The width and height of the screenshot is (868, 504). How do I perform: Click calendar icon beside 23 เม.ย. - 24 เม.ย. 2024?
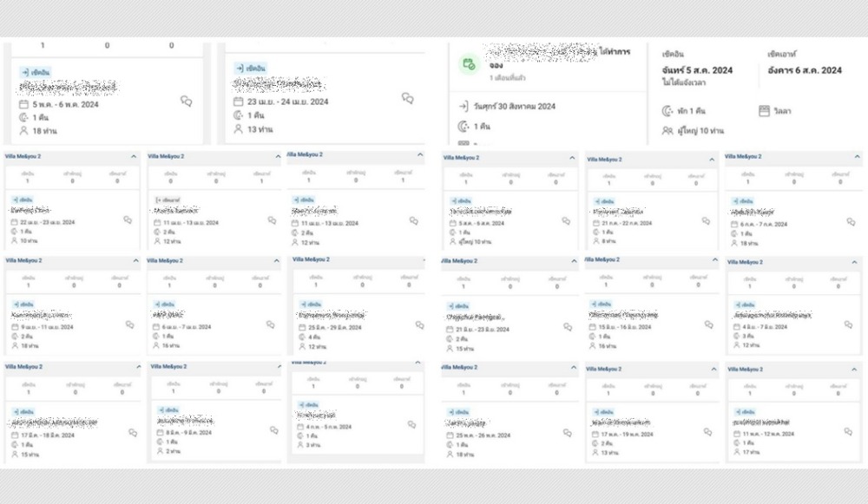tap(238, 101)
